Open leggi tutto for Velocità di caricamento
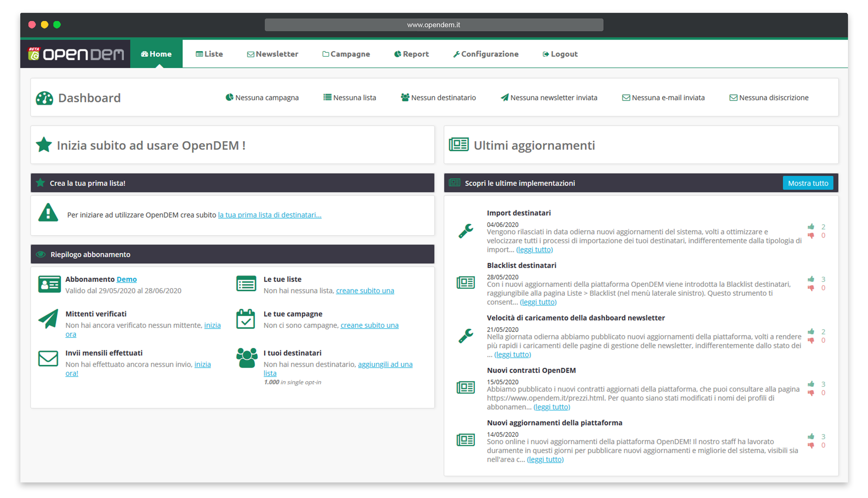This screenshot has height=498, width=868. pyautogui.click(x=512, y=355)
